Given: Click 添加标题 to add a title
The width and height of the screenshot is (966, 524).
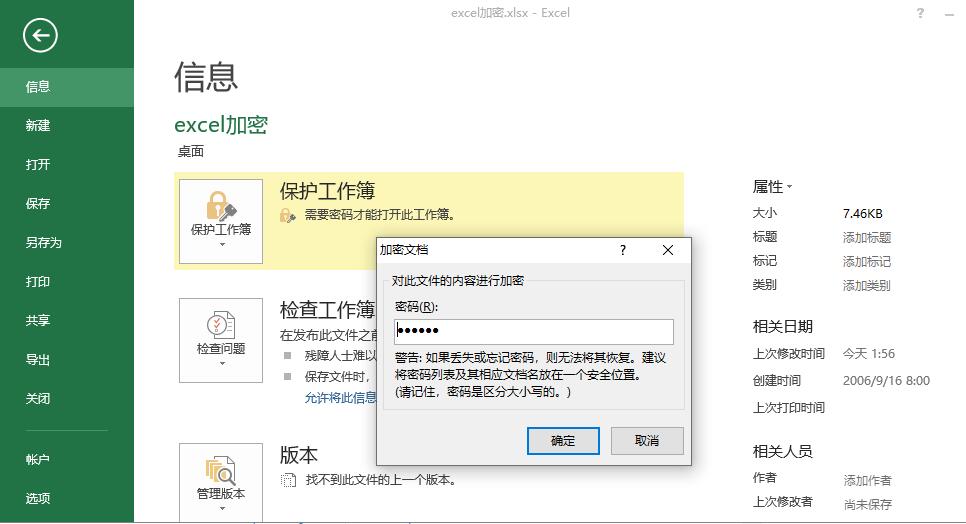Looking at the screenshot, I should (x=867, y=238).
